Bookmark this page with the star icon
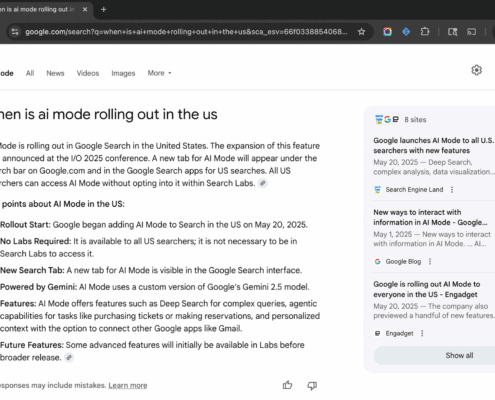 361,32
